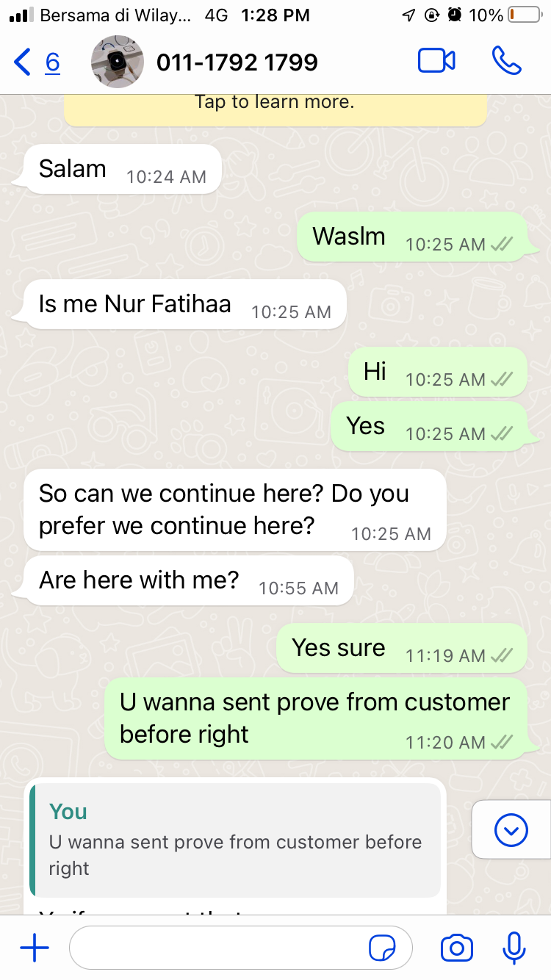This screenshot has width=551, height=980.
Task: Open the quoted 'You' reply preview
Action: [x=235, y=840]
